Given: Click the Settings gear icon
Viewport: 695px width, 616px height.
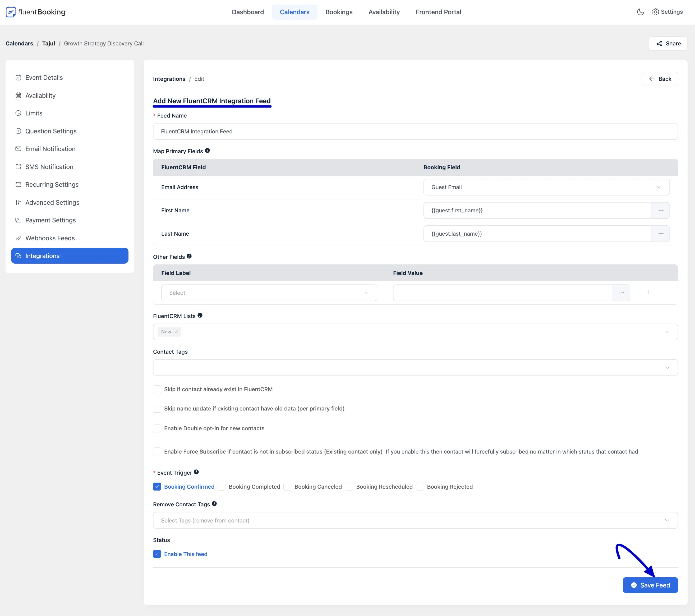Looking at the screenshot, I should (655, 12).
